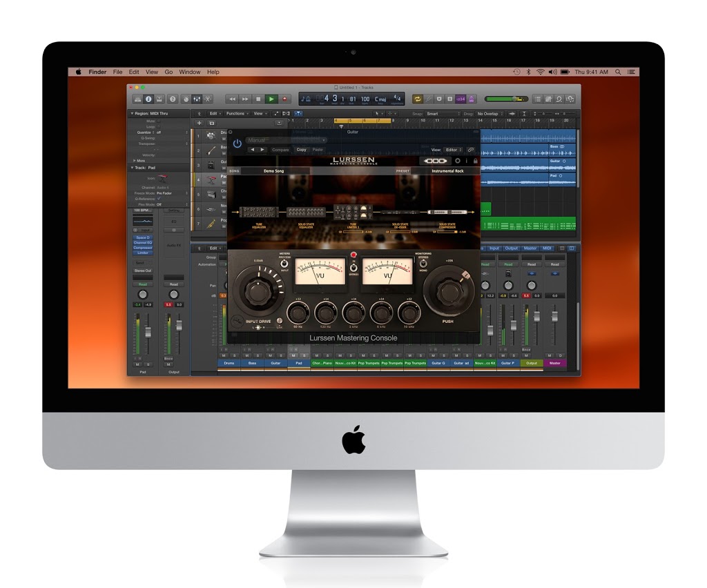Screen dimensions: 707x588
Task: Toggle the yellow Cycle mode button
Action: click(x=417, y=99)
